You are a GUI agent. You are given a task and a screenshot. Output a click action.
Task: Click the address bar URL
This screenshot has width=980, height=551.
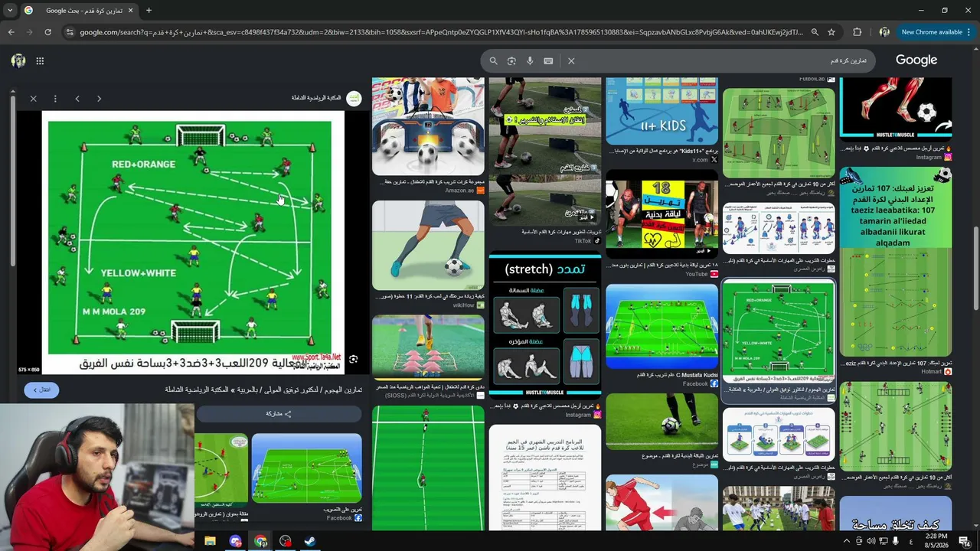pyautogui.click(x=441, y=32)
